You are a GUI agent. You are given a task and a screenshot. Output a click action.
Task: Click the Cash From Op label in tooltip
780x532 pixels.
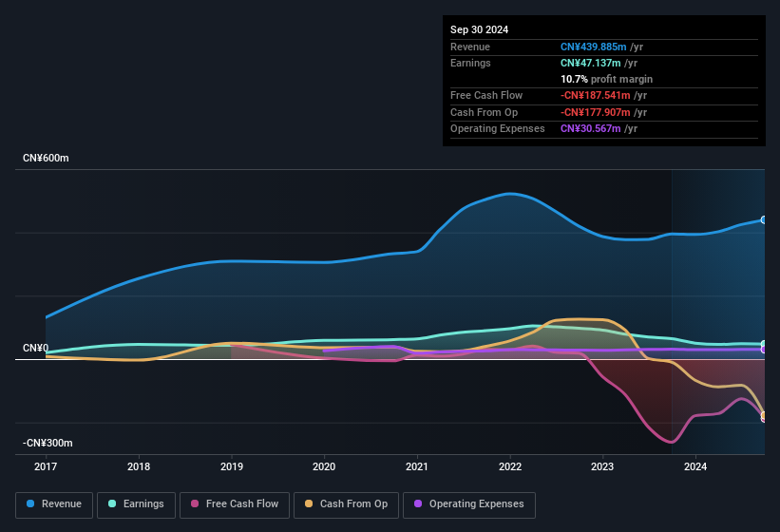point(484,112)
